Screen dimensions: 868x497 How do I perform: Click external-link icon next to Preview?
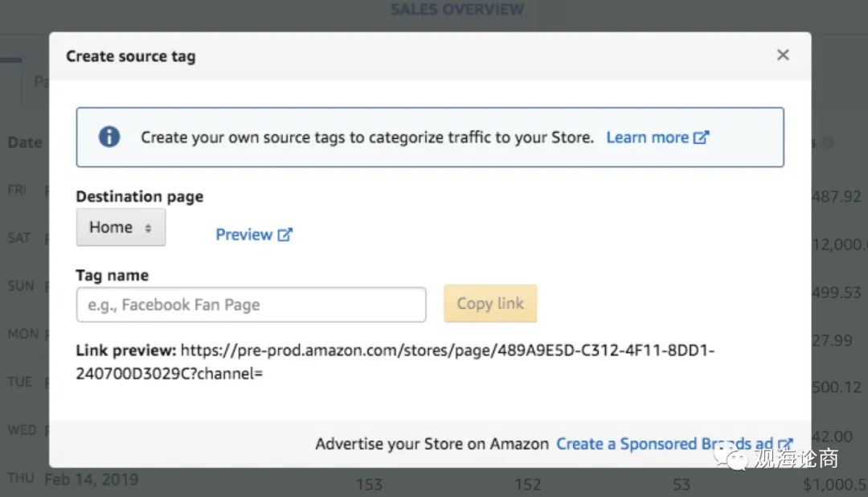tap(285, 235)
